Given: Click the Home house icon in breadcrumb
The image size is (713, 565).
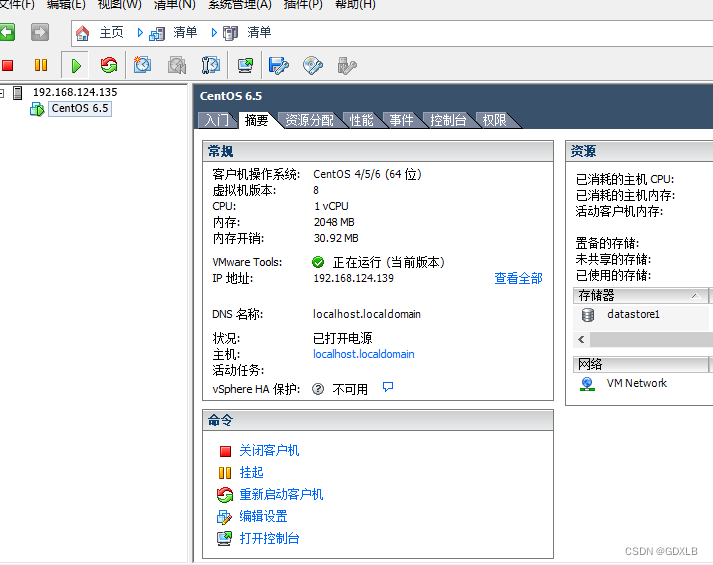Looking at the screenshot, I should (x=82, y=33).
